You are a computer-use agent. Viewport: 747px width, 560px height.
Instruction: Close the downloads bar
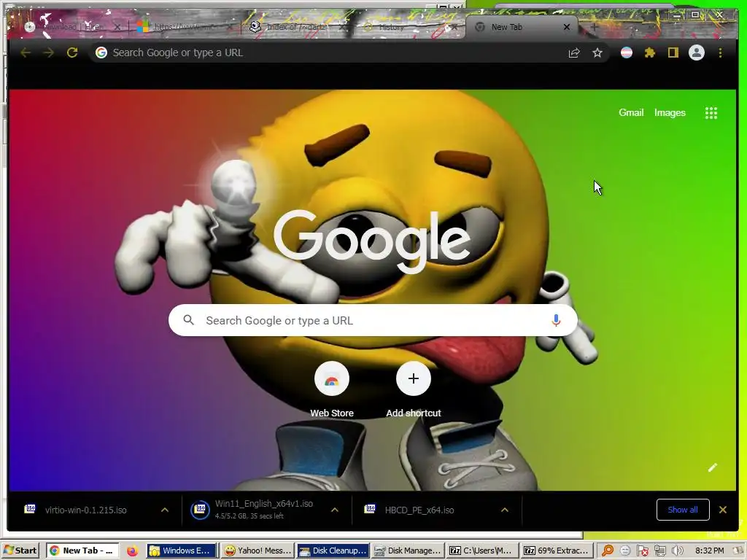[723, 510]
